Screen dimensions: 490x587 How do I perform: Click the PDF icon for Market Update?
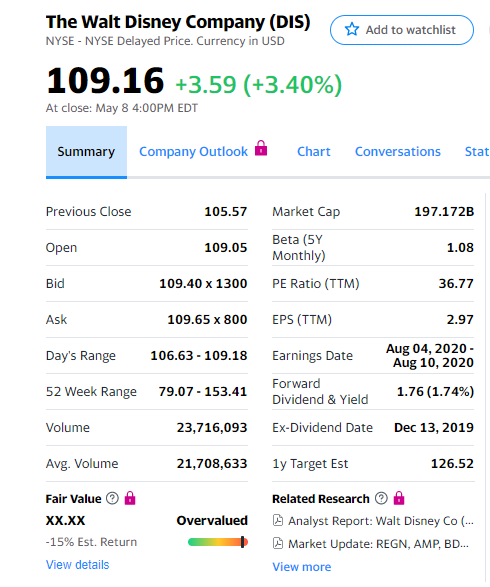click(x=278, y=543)
